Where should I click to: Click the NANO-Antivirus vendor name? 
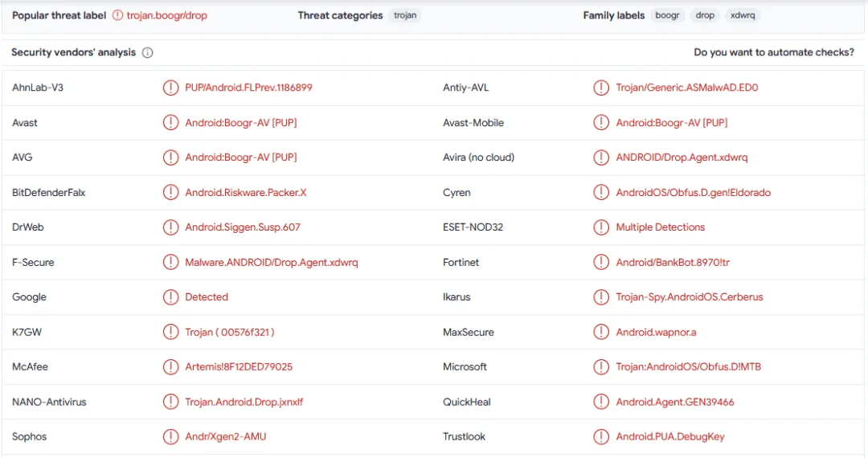(49, 402)
